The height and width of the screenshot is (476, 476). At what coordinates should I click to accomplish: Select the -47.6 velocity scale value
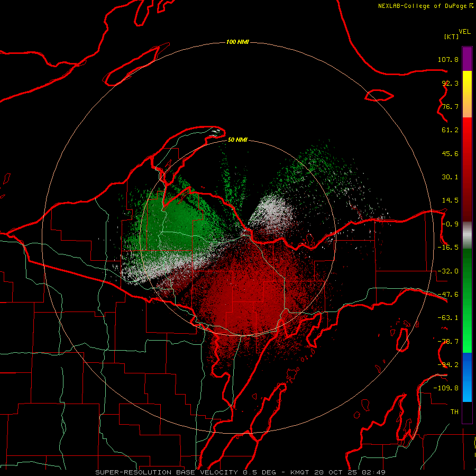coord(448,295)
